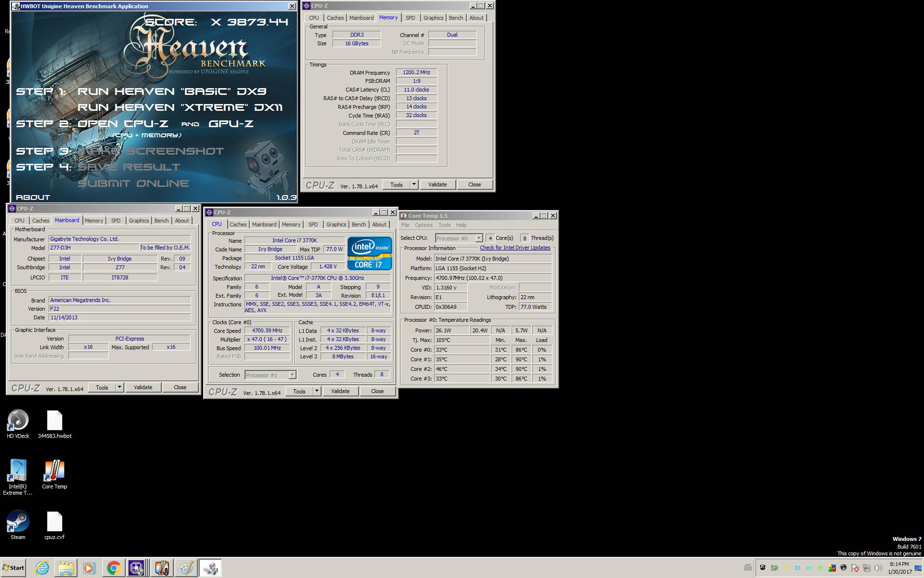Click mainboard model field Z77-D3H
Image resolution: width=924 pixels, height=578 pixels.
click(94, 248)
